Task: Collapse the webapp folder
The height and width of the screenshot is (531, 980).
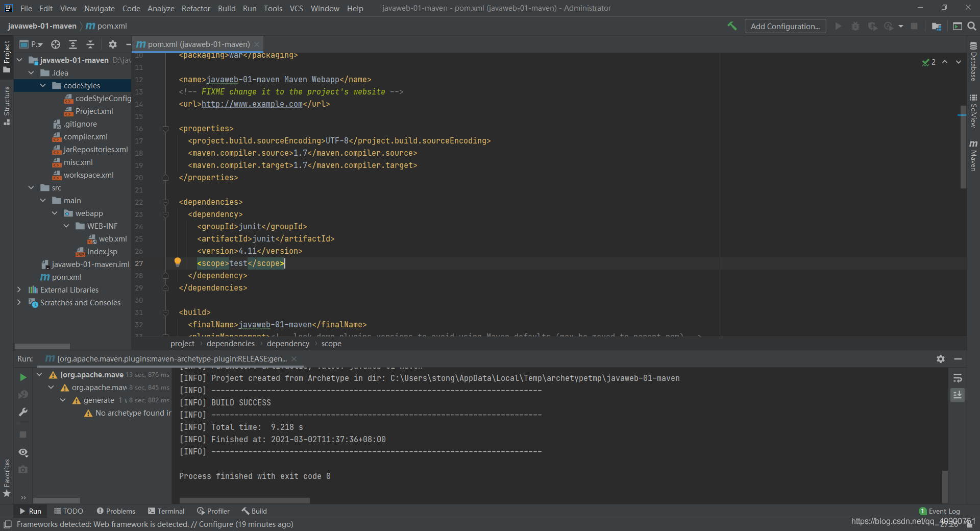Action: tap(55, 213)
